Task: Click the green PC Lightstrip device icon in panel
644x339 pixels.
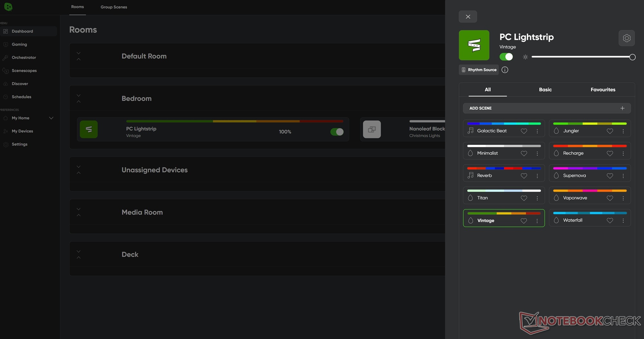Action: pos(474,45)
